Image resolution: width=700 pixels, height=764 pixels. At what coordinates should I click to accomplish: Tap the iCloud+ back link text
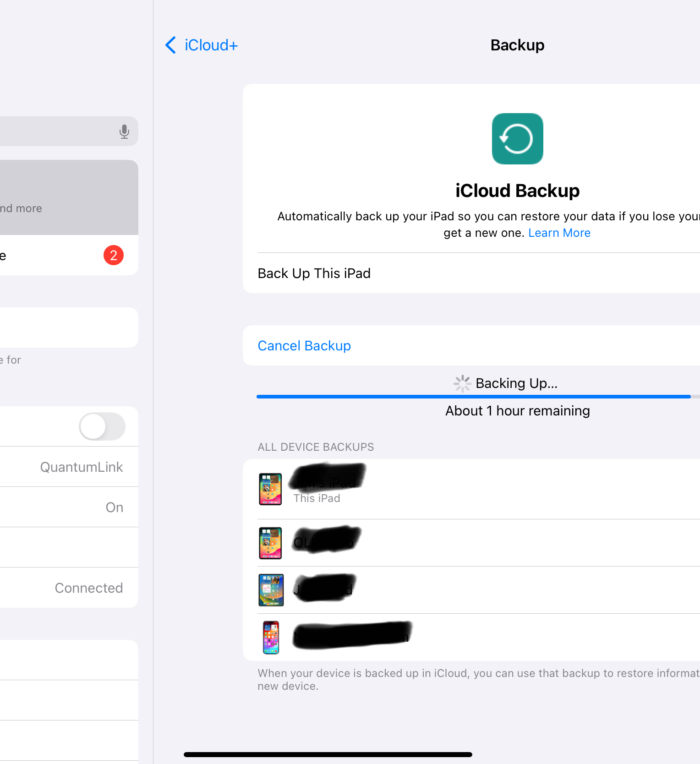(x=211, y=45)
